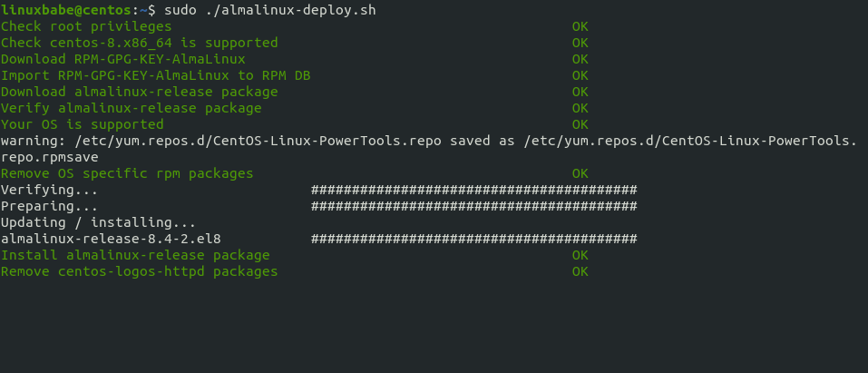Click "Download almalinux-release package" line
This screenshot has width=868, height=373.
pyautogui.click(x=139, y=92)
